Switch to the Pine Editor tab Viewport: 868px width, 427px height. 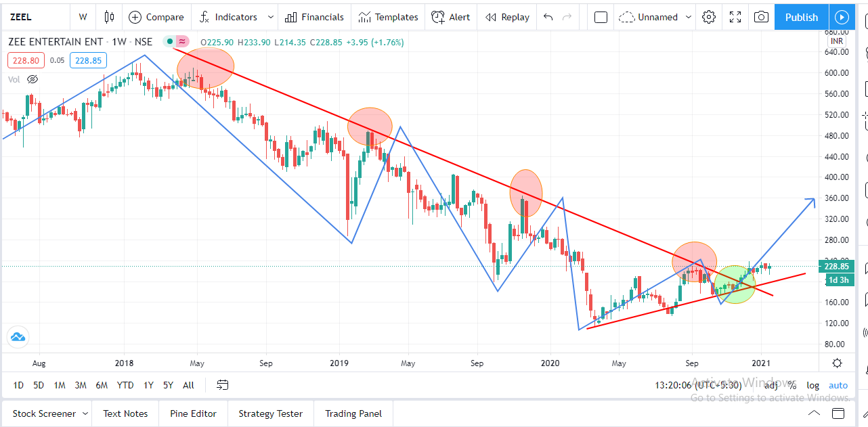[x=193, y=413]
